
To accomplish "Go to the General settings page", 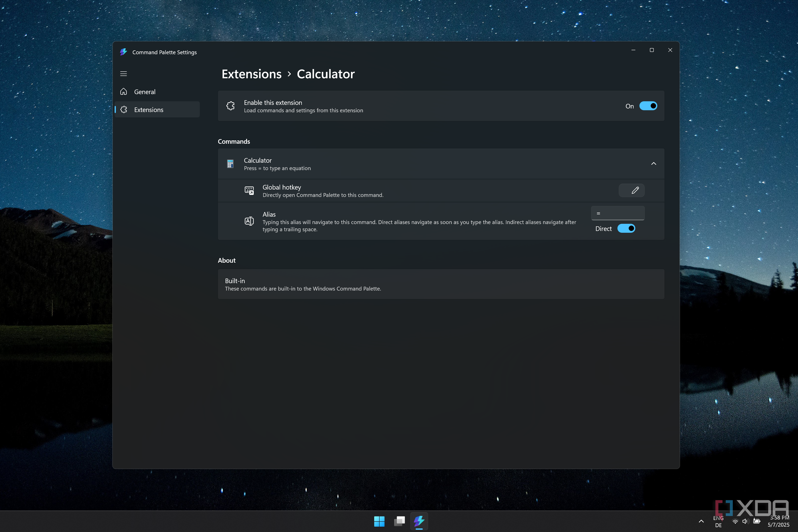I will point(157,92).
